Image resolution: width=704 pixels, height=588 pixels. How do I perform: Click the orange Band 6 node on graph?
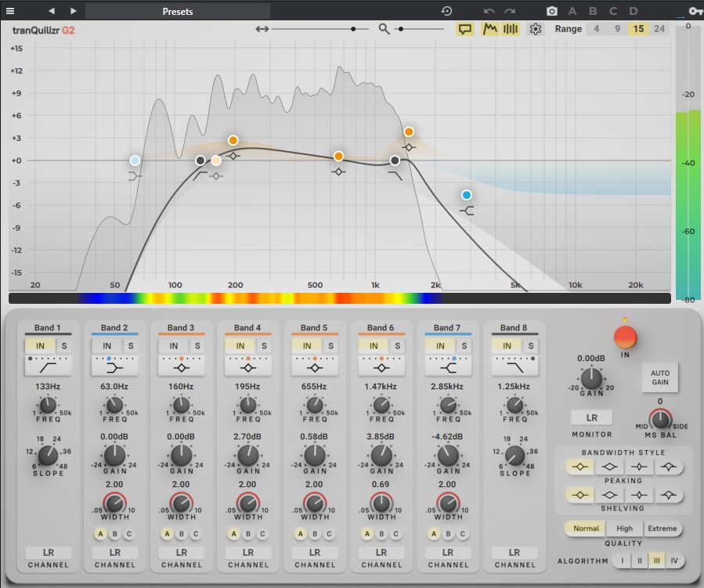[x=409, y=132]
